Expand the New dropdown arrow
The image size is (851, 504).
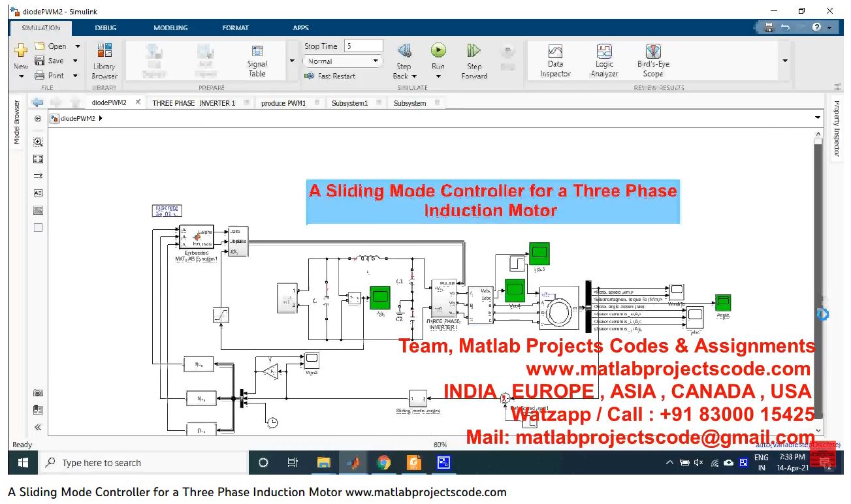(21, 76)
